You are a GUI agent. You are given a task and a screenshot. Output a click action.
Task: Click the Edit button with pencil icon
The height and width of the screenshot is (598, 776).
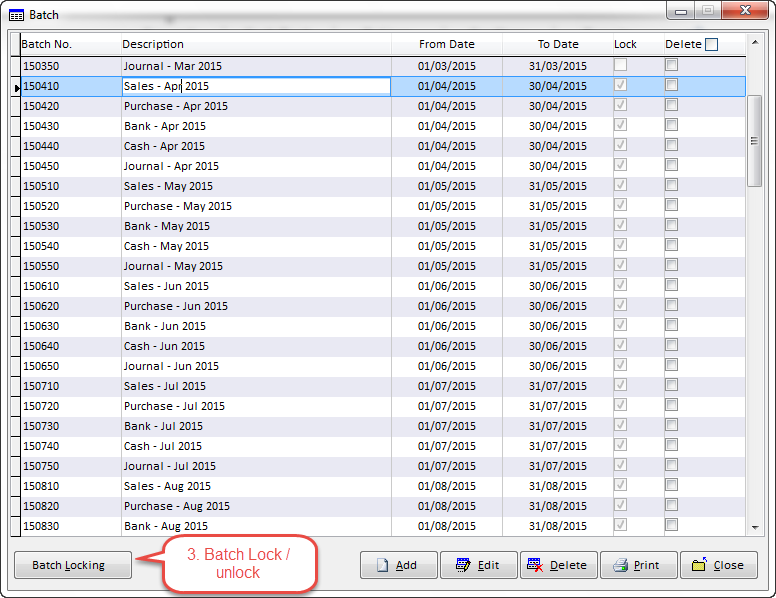coord(478,565)
